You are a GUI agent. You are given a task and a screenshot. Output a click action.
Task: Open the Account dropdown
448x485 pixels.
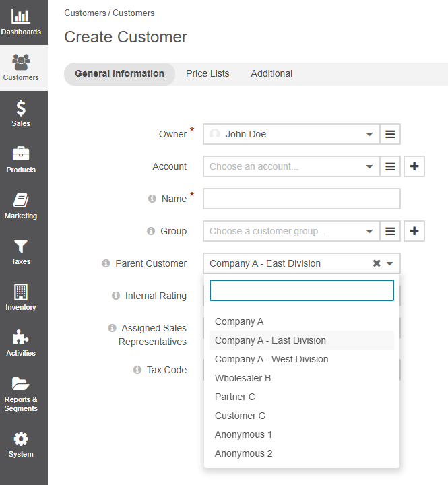click(369, 166)
